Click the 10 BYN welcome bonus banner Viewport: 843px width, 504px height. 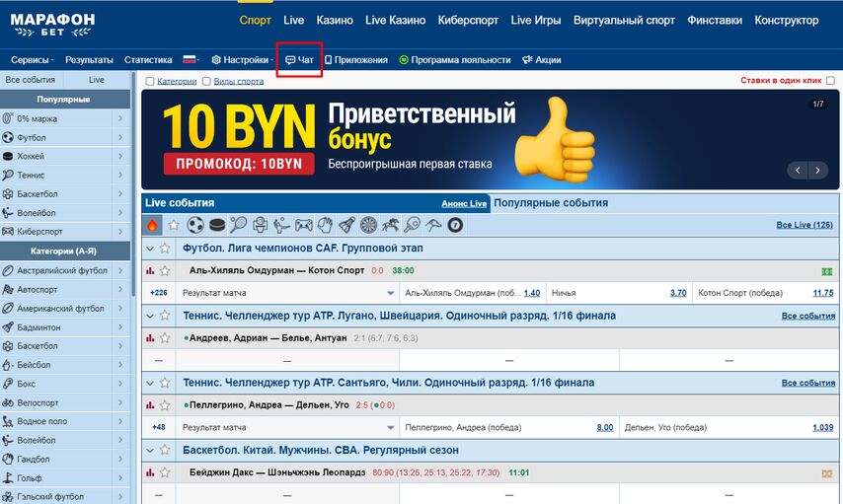[490, 140]
